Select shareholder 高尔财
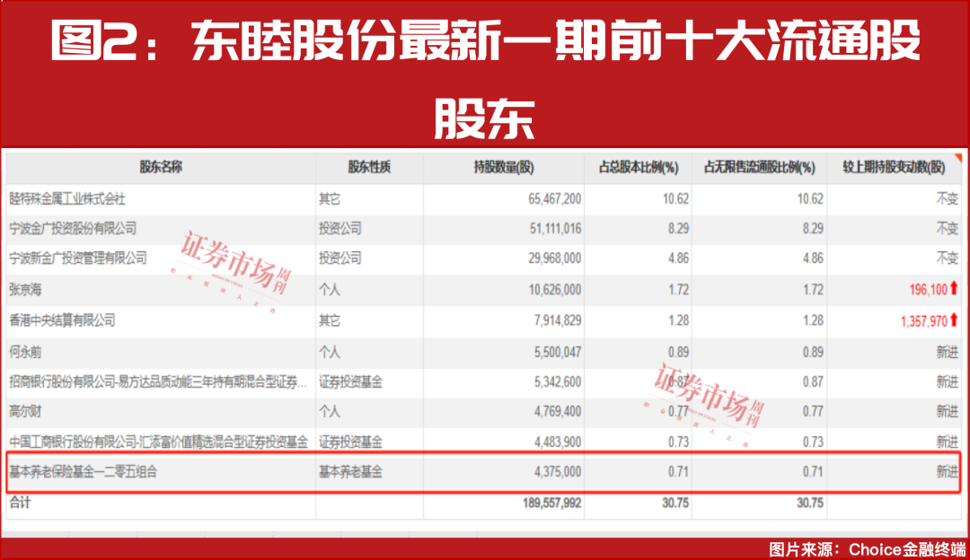 25,411
